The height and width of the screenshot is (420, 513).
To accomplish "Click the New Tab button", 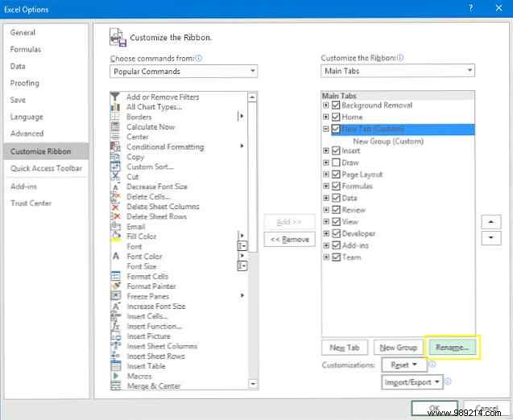I will (x=345, y=348).
